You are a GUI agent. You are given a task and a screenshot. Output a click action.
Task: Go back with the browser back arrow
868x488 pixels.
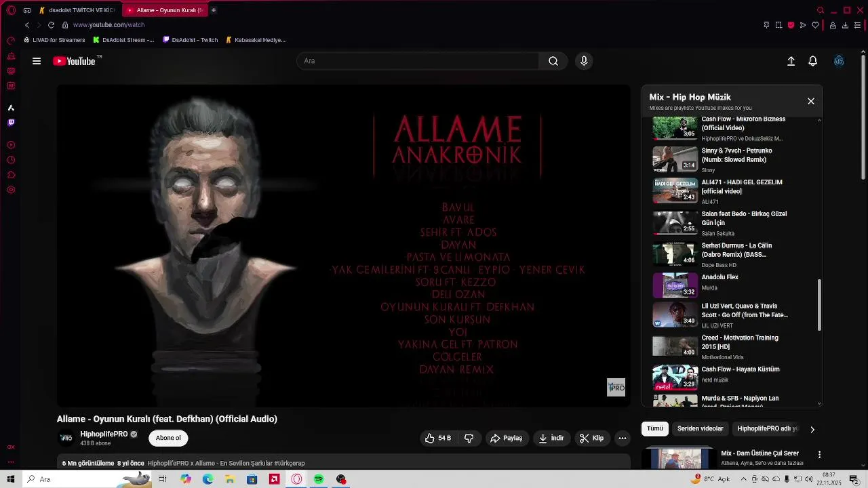pos(27,25)
